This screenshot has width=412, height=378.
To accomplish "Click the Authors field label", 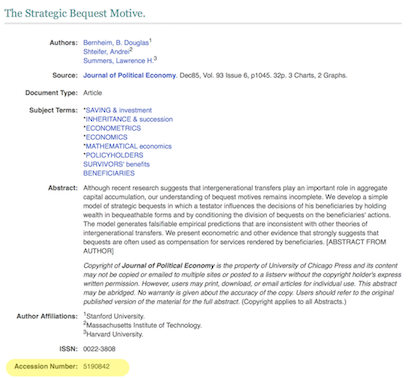I will click(63, 43).
